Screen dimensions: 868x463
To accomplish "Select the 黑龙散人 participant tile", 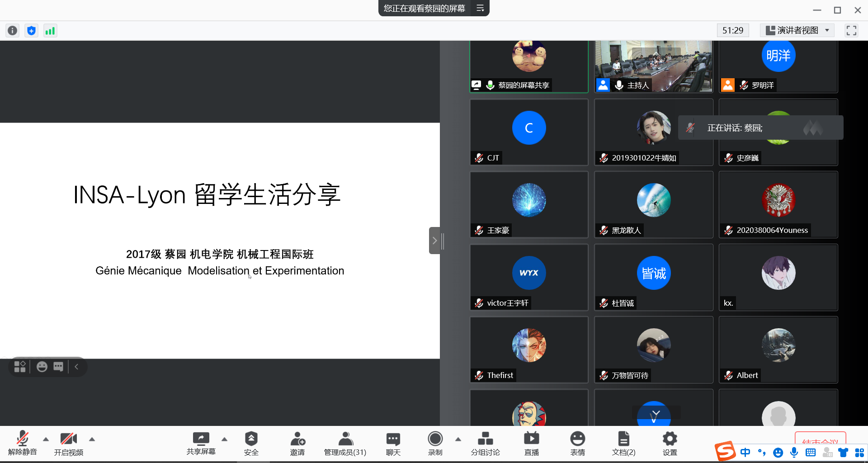I will pyautogui.click(x=653, y=204).
